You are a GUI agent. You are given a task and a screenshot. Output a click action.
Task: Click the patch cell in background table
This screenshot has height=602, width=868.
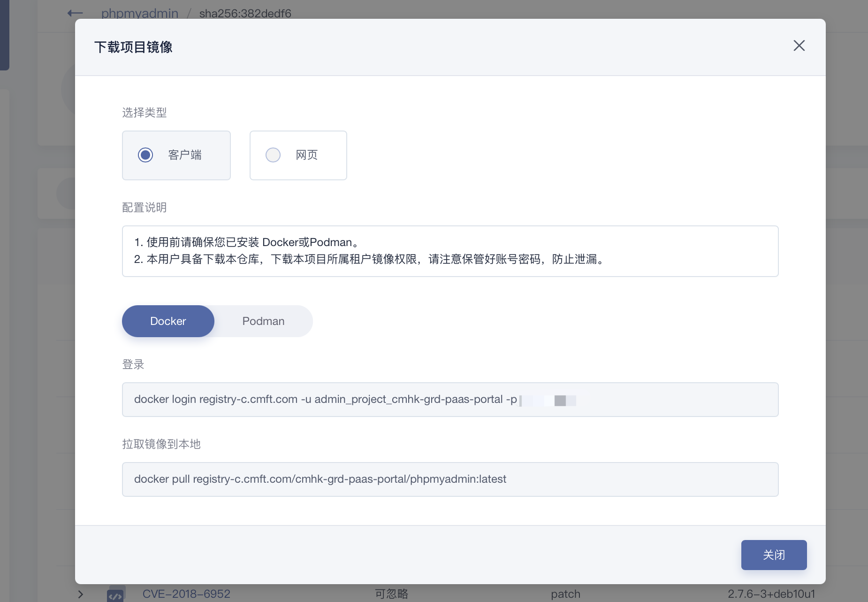566,594
